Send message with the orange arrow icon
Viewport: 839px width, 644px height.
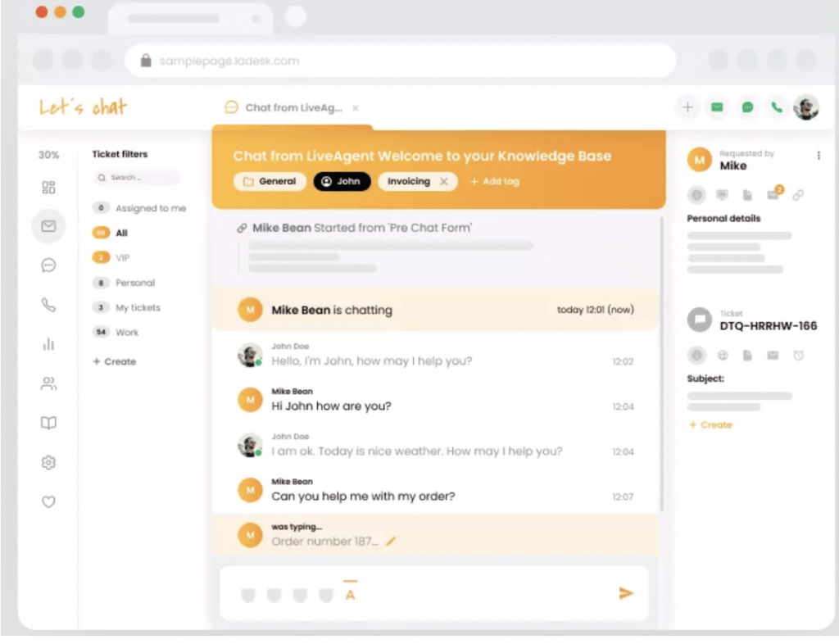coord(626,593)
